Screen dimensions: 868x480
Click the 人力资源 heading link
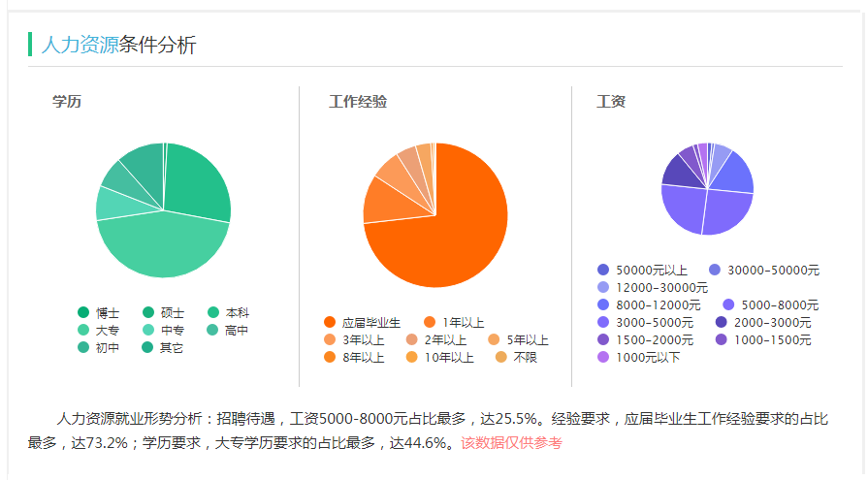[x=80, y=44]
